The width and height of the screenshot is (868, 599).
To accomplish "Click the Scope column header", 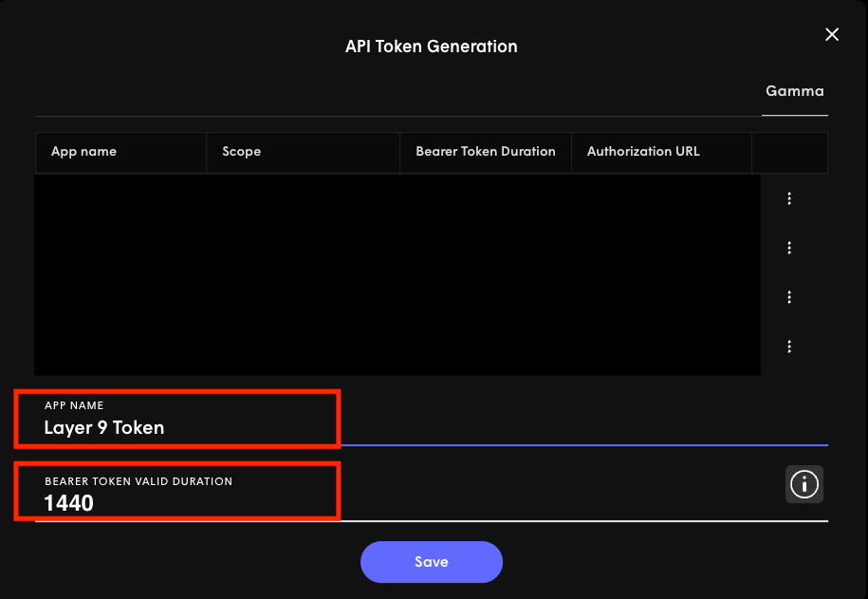I will coord(303,153).
